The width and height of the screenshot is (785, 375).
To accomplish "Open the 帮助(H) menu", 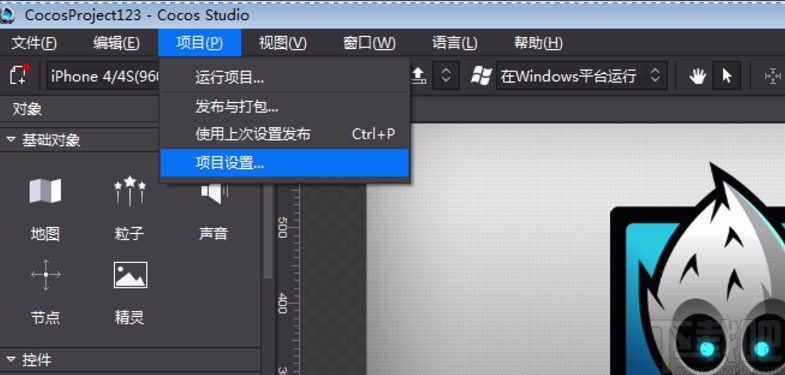I will [538, 43].
